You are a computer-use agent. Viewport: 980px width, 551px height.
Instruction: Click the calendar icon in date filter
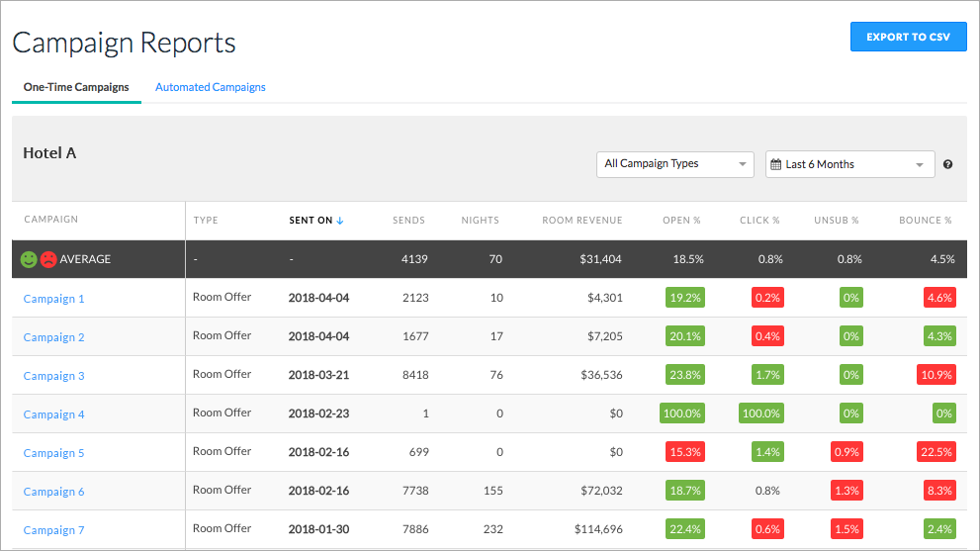pyautogui.click(x=775, y=164)
